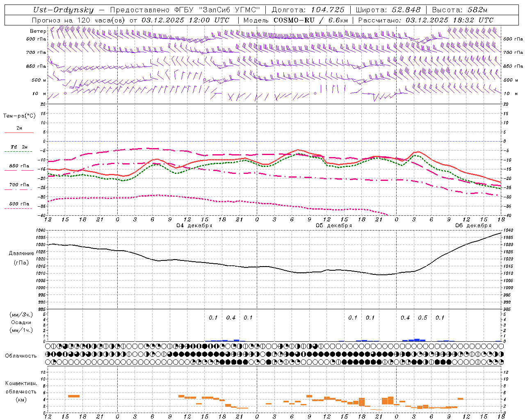The width and height of the screenshot is (525, 420).
Task: Click the Конвективн. convective cloud label
Action: tap(21, 383)
